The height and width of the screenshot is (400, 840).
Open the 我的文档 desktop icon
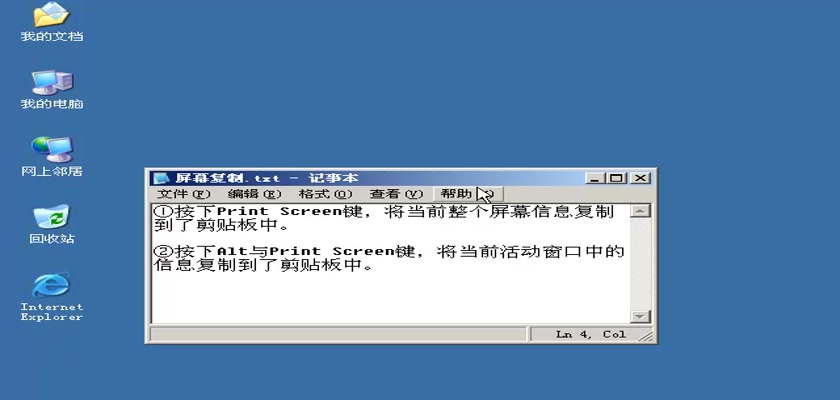click(x=51, y=21)
